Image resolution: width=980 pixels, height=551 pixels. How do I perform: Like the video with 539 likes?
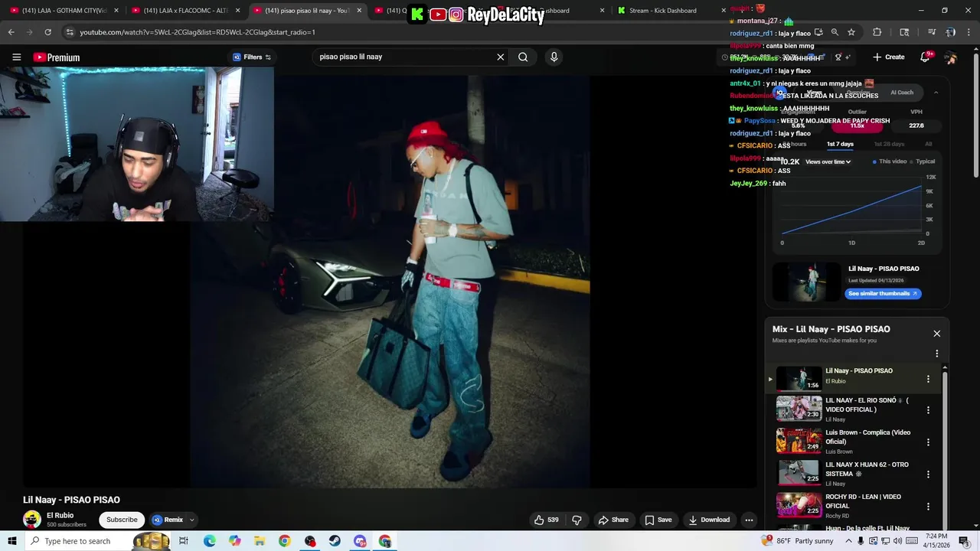pyautogui.click(x=547, y=520)
